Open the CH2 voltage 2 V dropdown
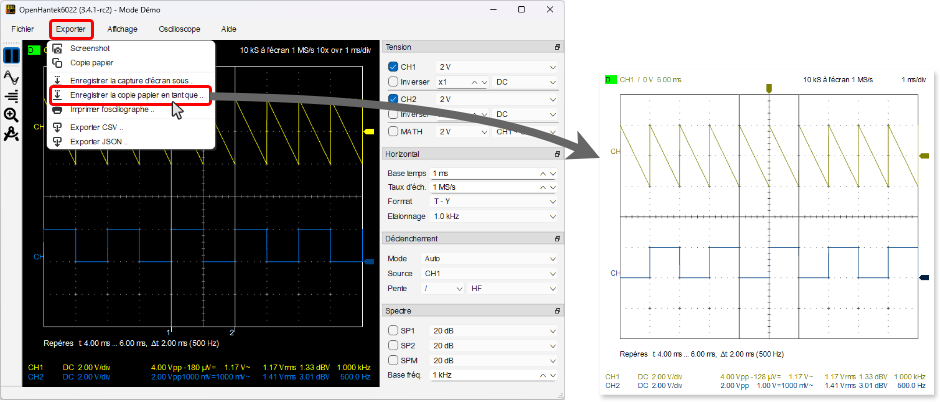Viewport: 940px width, 402px height. 498,99
